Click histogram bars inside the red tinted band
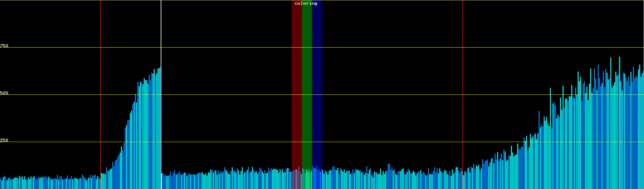 [296, 180]
